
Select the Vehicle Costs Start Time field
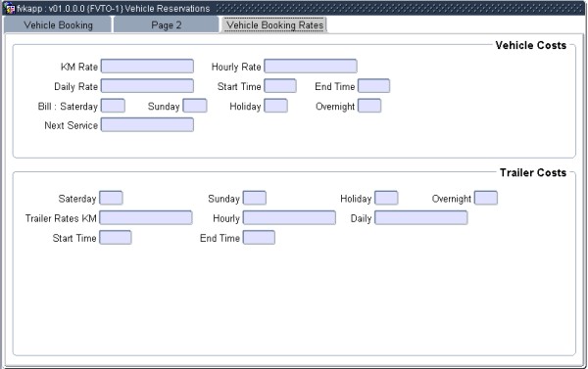(280, 86)
